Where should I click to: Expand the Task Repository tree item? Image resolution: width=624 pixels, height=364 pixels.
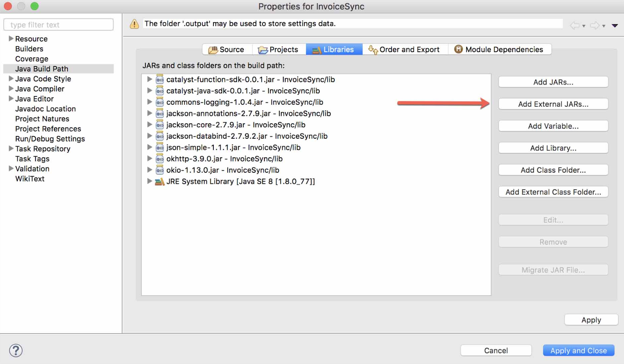(x=10, y=149)
